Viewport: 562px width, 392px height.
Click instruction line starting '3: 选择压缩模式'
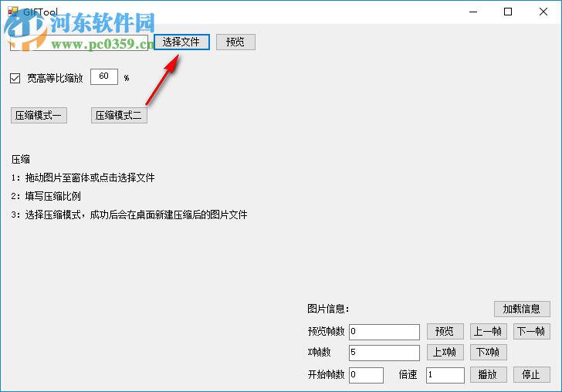pos(129,215)
